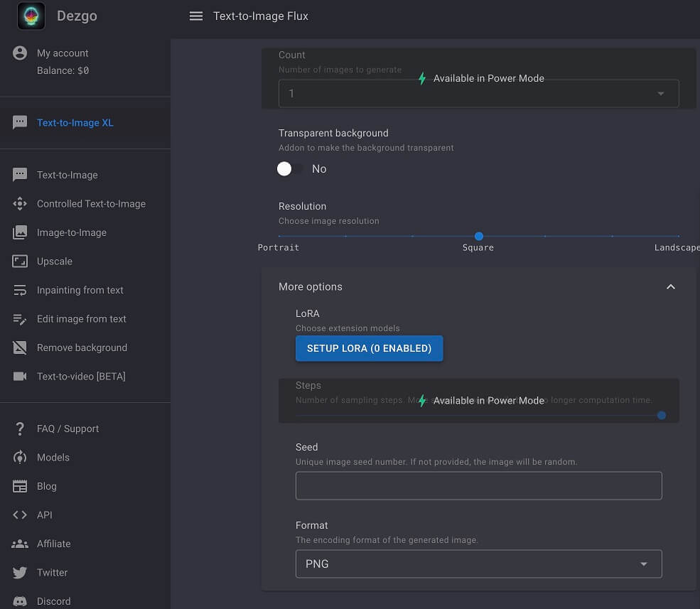
Task: Go to Inpainting from text
Action: [80, 290]
